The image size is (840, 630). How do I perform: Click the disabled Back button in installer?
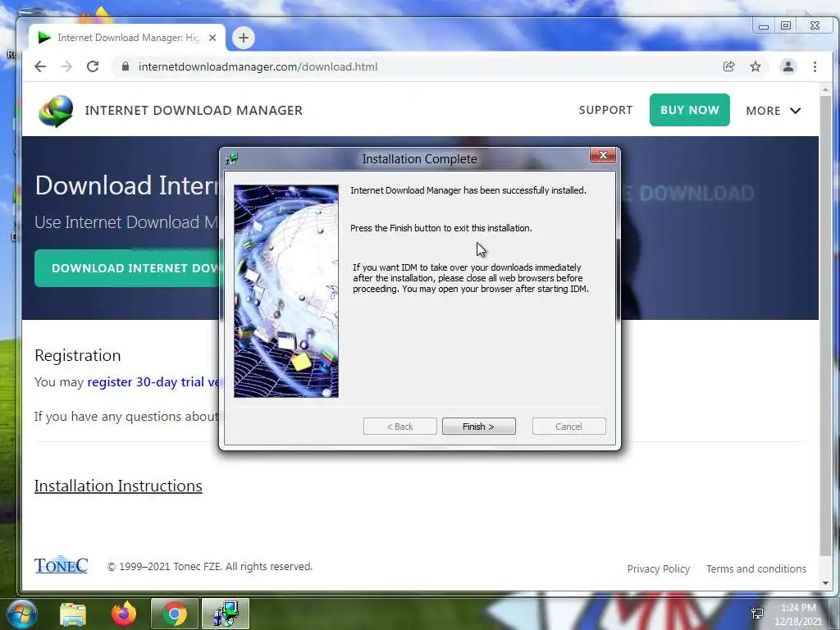point(399,427)
